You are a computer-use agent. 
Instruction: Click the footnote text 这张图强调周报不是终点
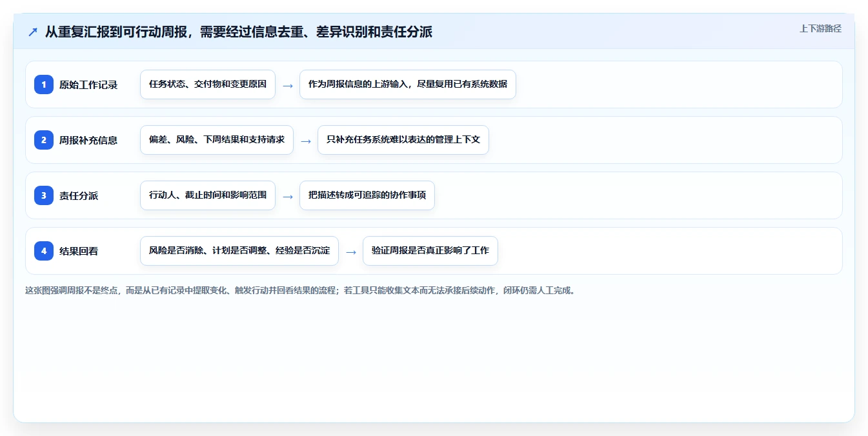[x=300, y=290]
